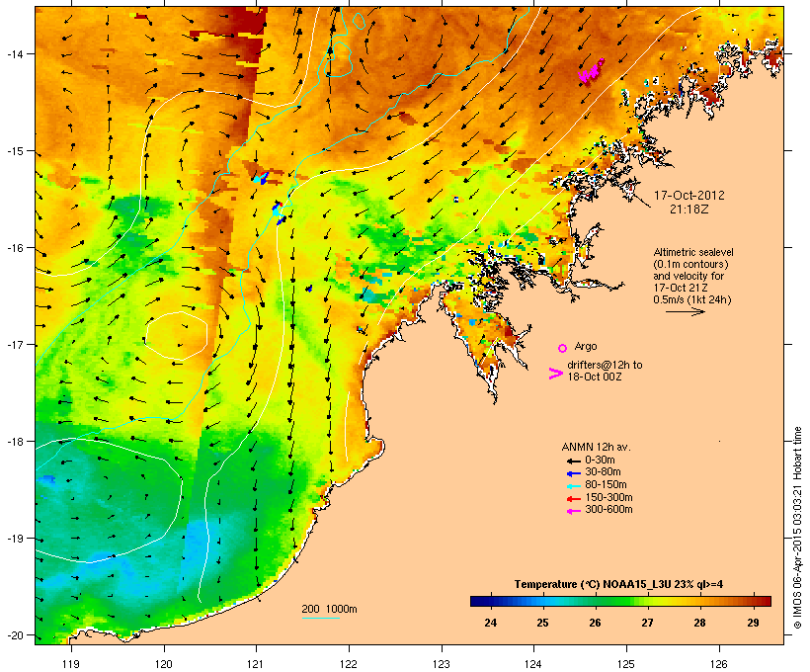Click the longitude label '125'

click(x=626, y=664)
